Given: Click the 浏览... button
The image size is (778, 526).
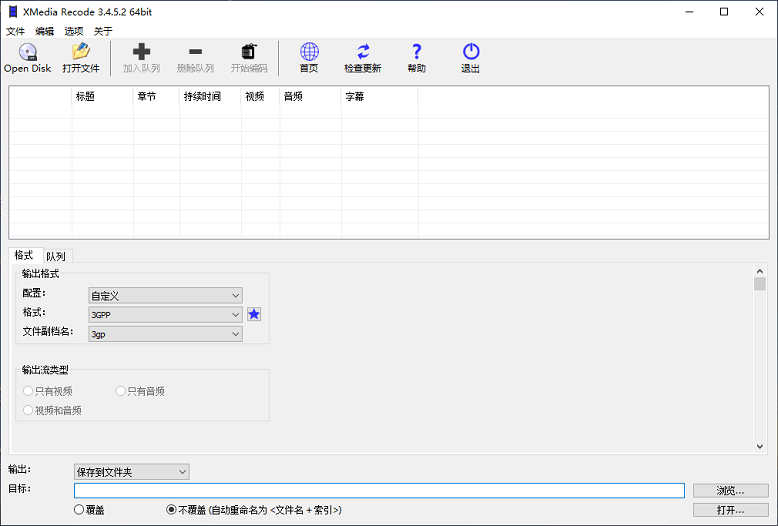Looking at the screenshot, I should tap(730, 491).
